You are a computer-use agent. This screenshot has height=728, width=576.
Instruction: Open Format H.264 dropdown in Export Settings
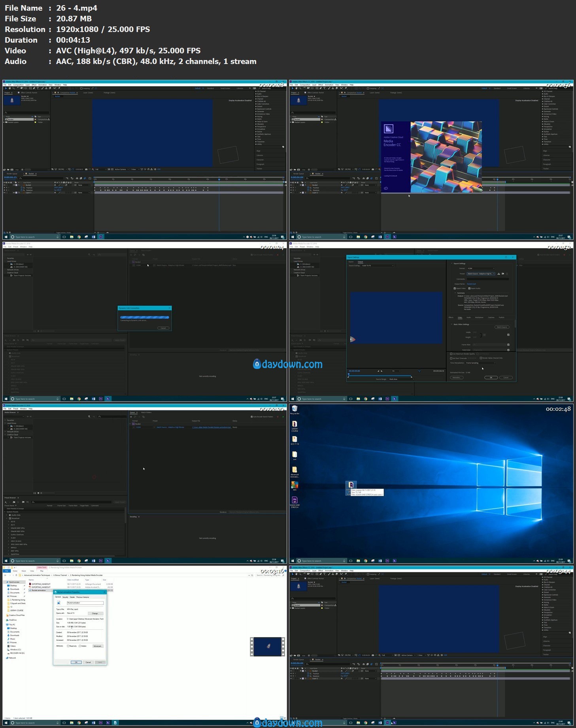pos(481,269)
